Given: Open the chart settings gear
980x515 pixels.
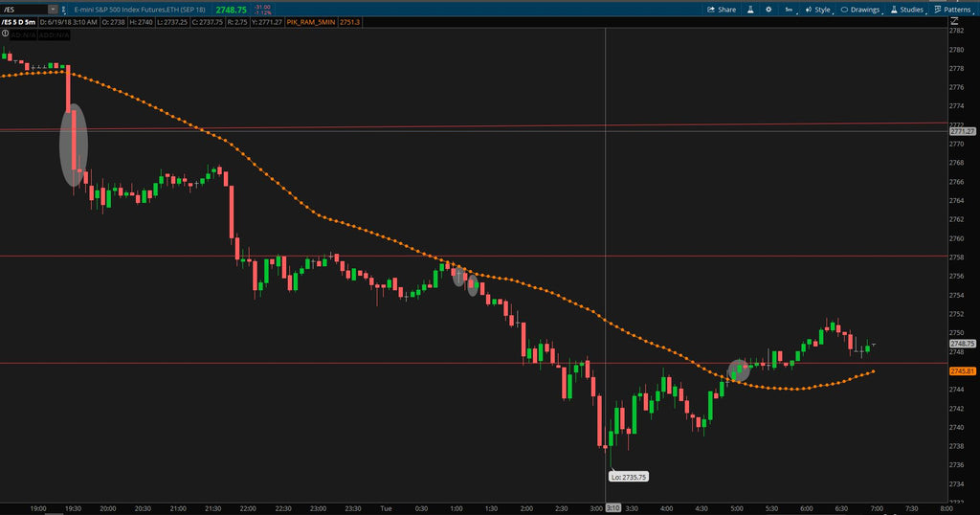Looking at the screenshot, I should (768, 10).
